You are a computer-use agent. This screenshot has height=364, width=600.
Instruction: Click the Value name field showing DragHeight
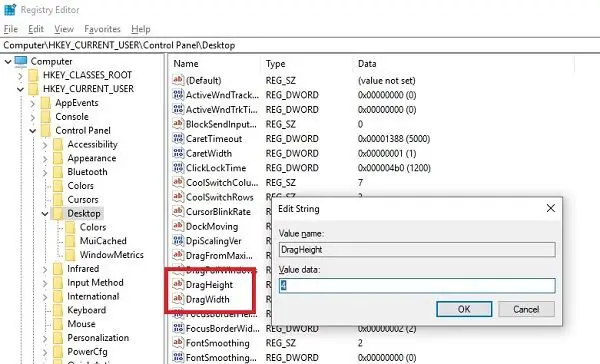click(417, 250)
